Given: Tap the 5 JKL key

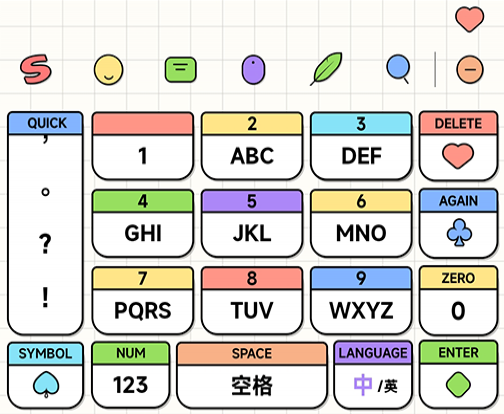Looking at the screenshot, I should click(x=252, y=223).
